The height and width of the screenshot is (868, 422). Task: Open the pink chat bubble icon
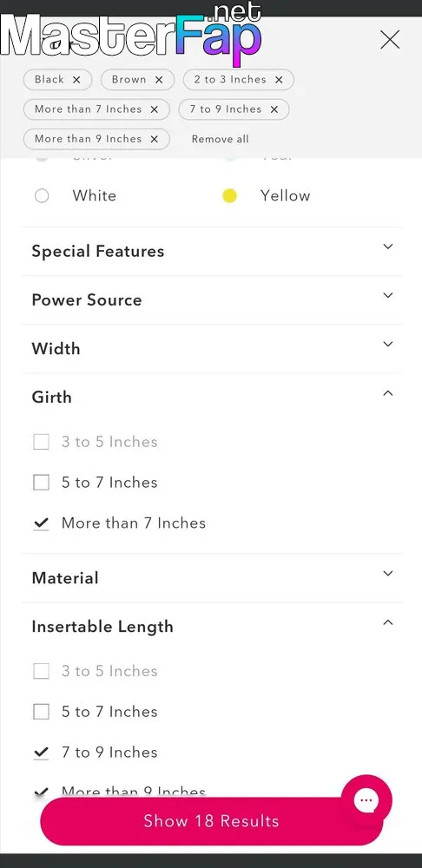[x=366, y=800]
